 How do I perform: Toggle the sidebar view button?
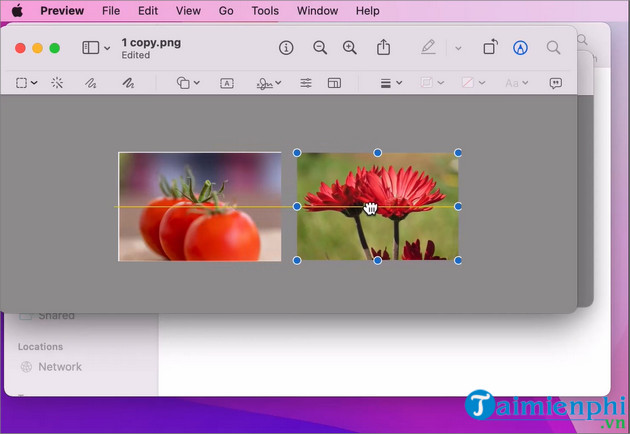[90, 48]
